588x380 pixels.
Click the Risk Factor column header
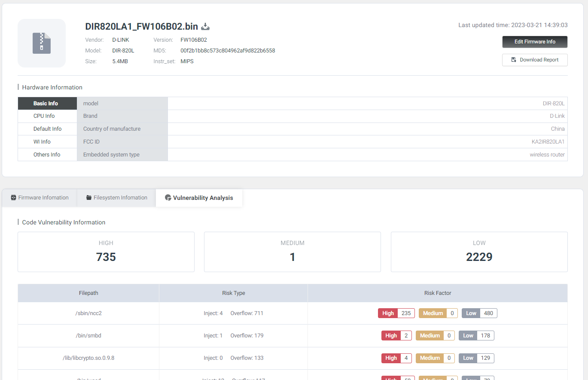pos(438,293)
